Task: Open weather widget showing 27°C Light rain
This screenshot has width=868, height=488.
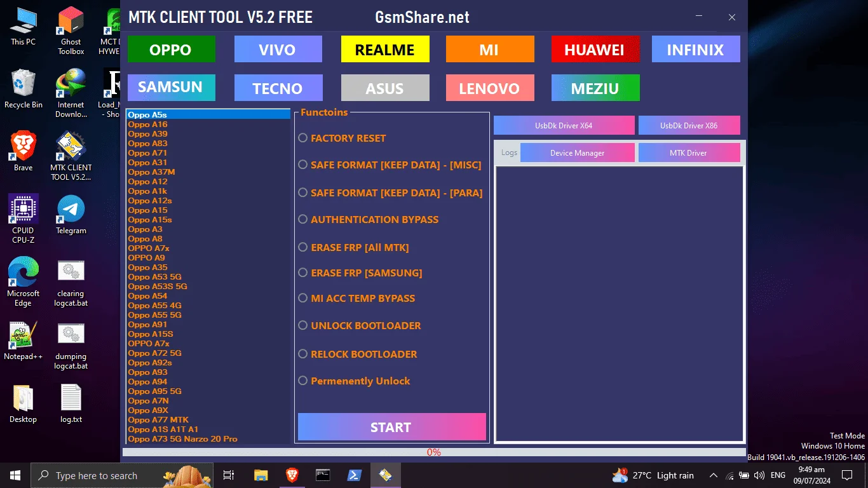Action: click(x=653, y=475)
